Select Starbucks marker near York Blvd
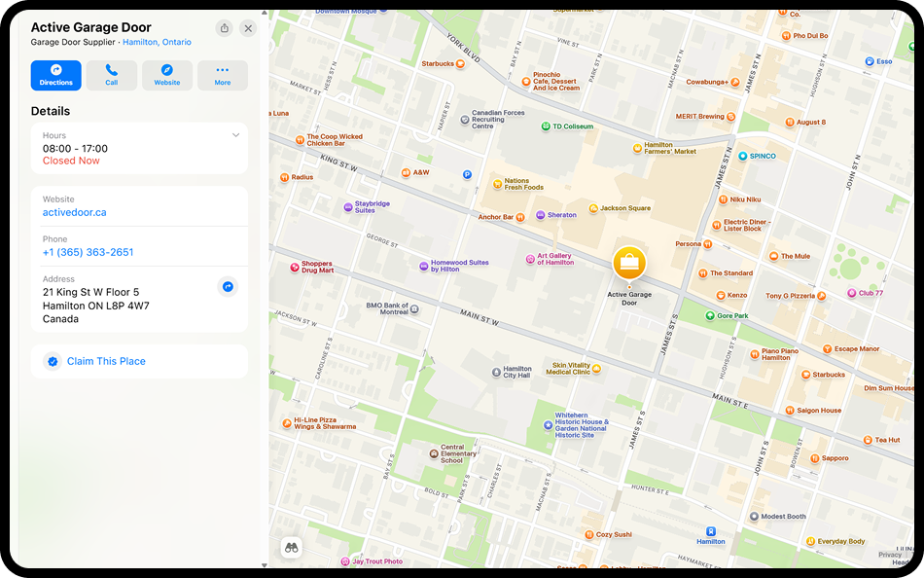 pos(460,63)
